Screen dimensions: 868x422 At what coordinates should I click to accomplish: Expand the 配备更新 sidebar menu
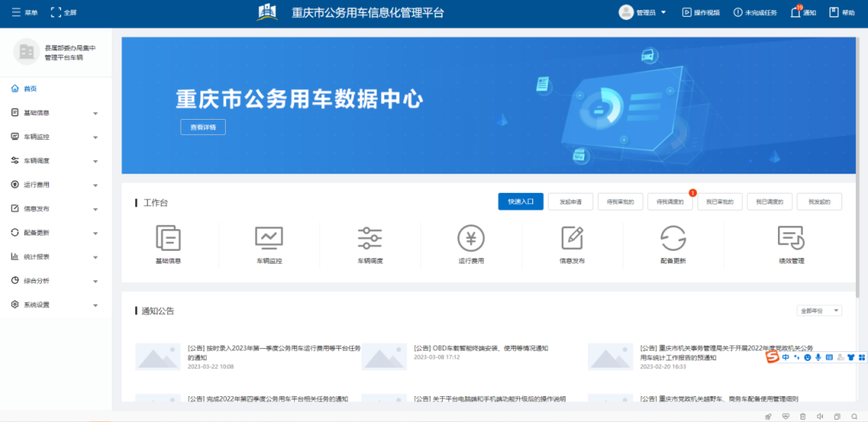pos(56,232)
